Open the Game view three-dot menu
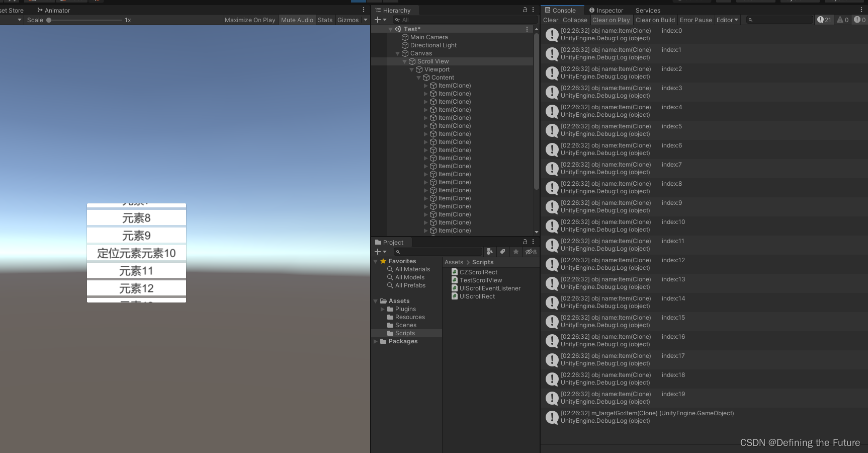The height and width of the screenshot is (453, 868). (x=364, y=10)
